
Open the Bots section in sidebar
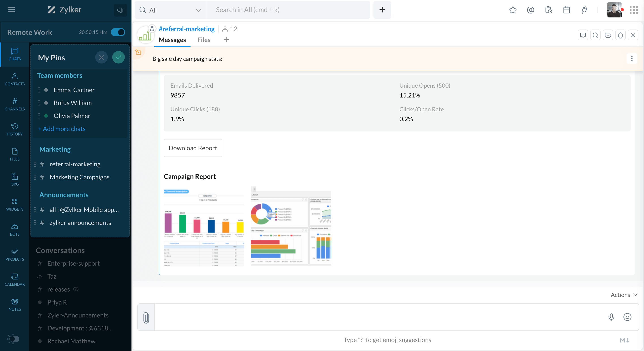(15, 230)
